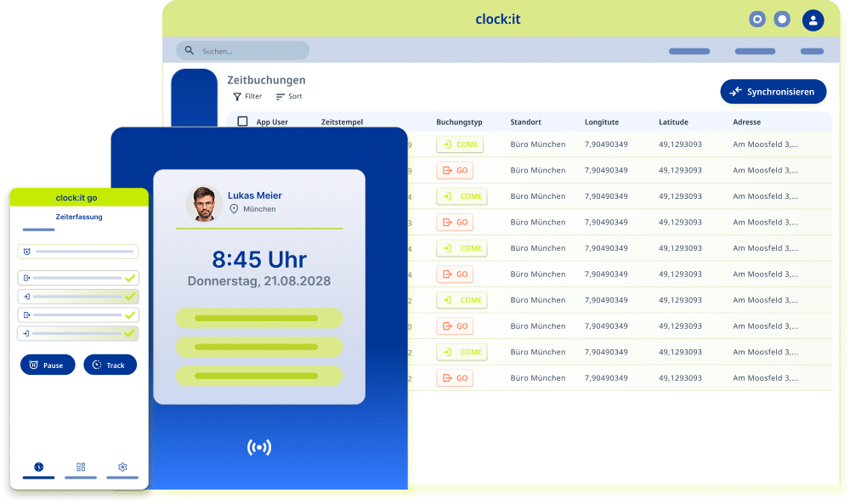850x504 pixels.
Task: Click the Sort lines icon
Action: click(280, 97)
